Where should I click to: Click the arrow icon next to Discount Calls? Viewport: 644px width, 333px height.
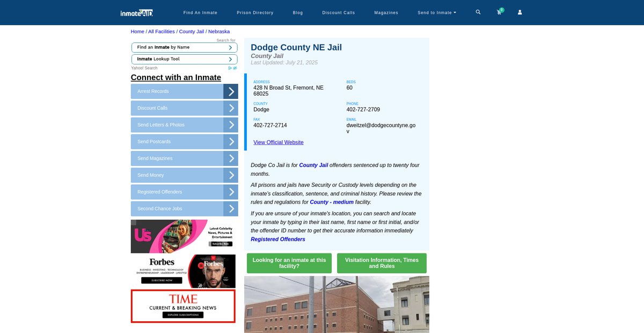point(231,108)
